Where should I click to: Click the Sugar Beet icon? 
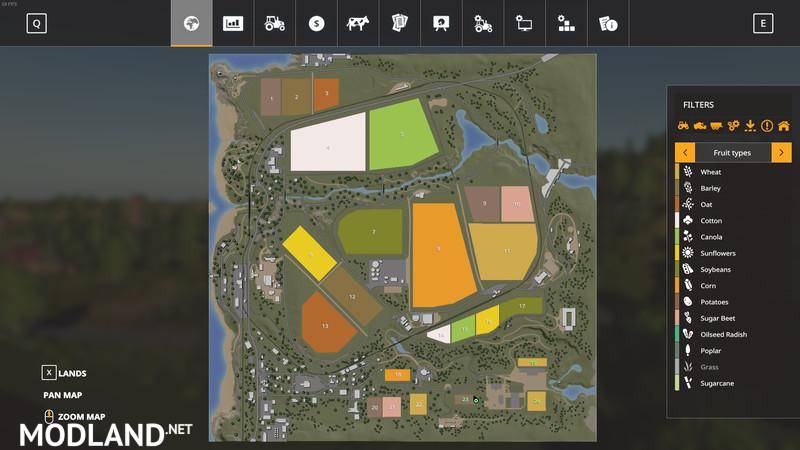[688, 318]
